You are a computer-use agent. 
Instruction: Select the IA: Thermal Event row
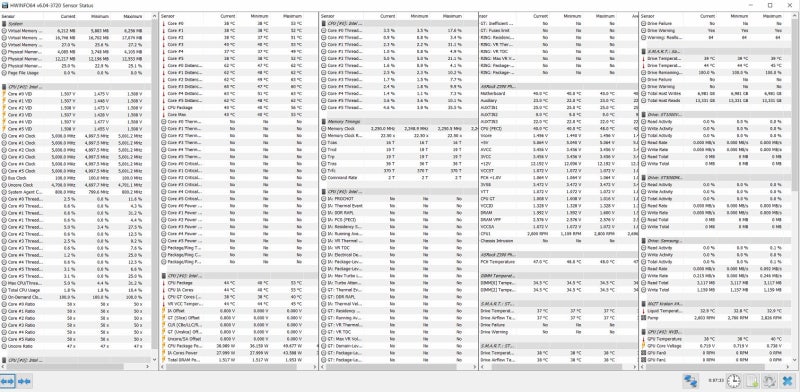pyautogui.click(x=398, y=206)
